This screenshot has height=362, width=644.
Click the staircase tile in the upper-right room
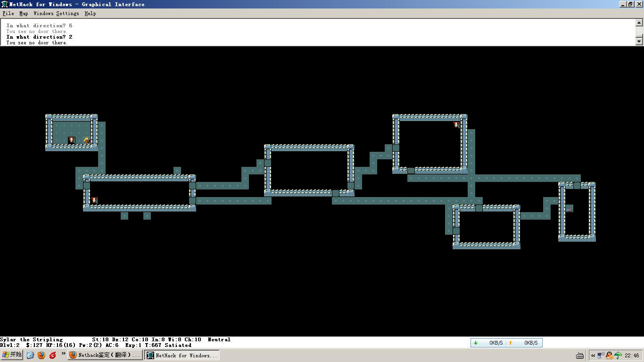pyautogui.click(x=456, y=125)
